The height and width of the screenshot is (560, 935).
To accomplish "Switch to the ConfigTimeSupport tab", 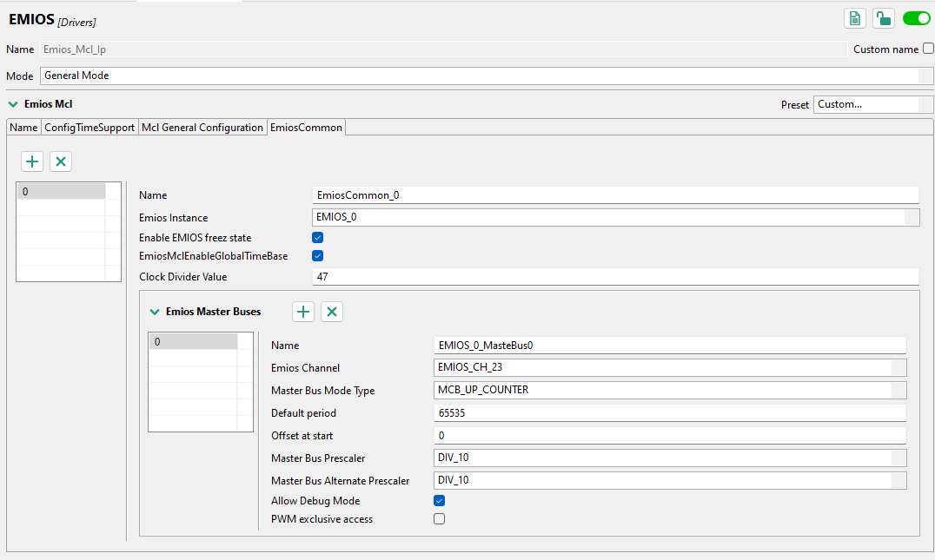I will 90,128.
